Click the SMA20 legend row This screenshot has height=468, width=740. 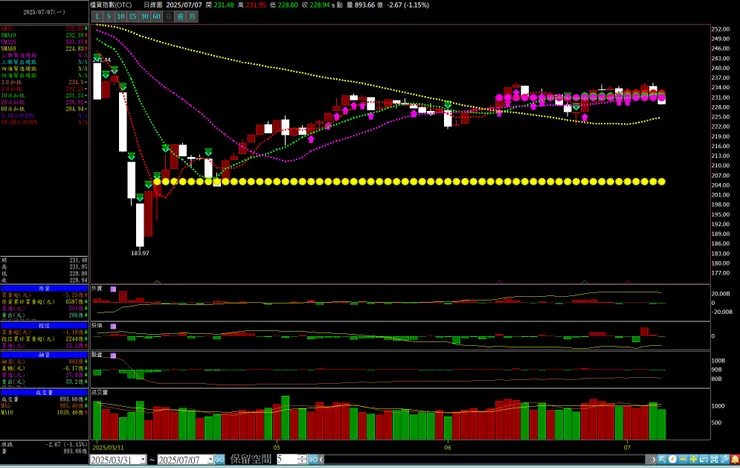pyautogui.click(x=44, y=42)
